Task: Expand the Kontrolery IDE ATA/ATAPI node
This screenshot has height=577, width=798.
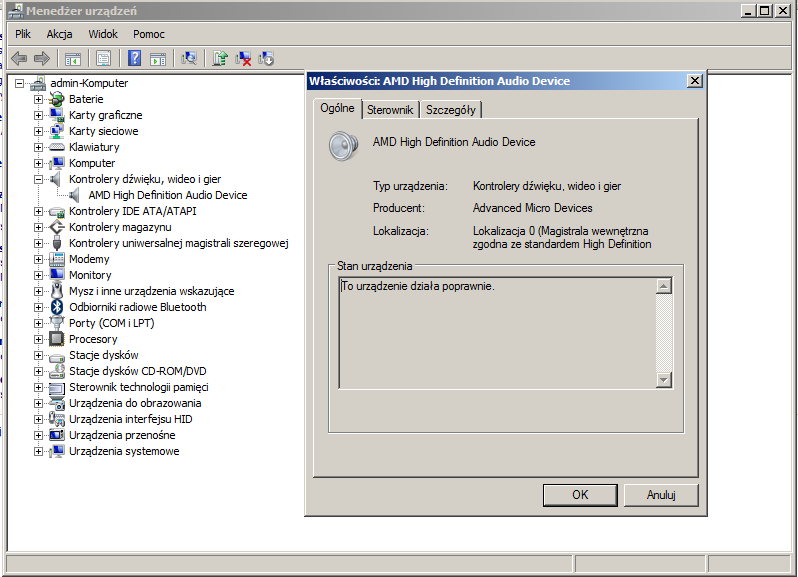Action: click(38, 211)
